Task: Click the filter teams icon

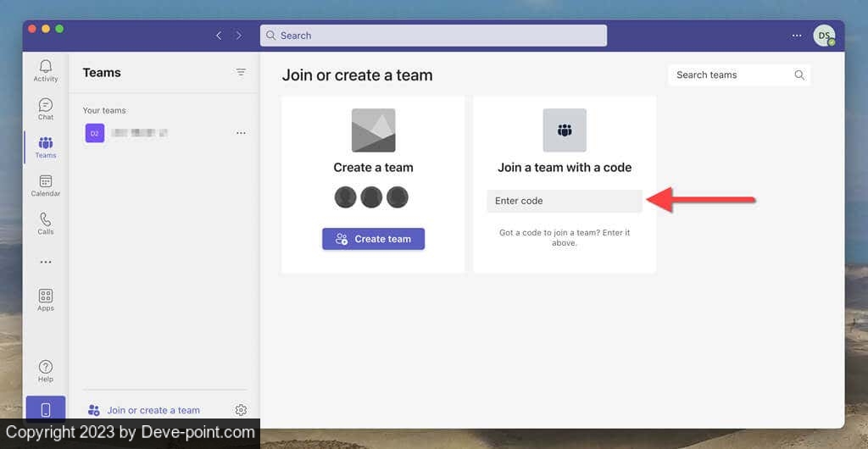Action: [x=241, y=73]
